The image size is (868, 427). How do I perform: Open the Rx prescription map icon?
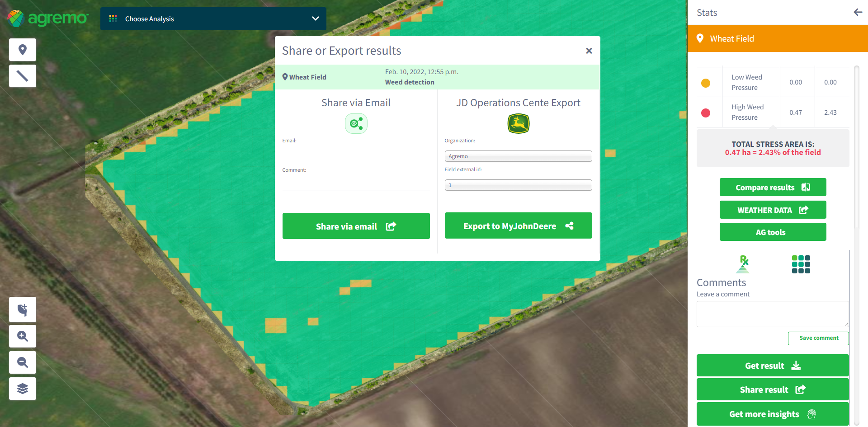(x=743, y=264)
